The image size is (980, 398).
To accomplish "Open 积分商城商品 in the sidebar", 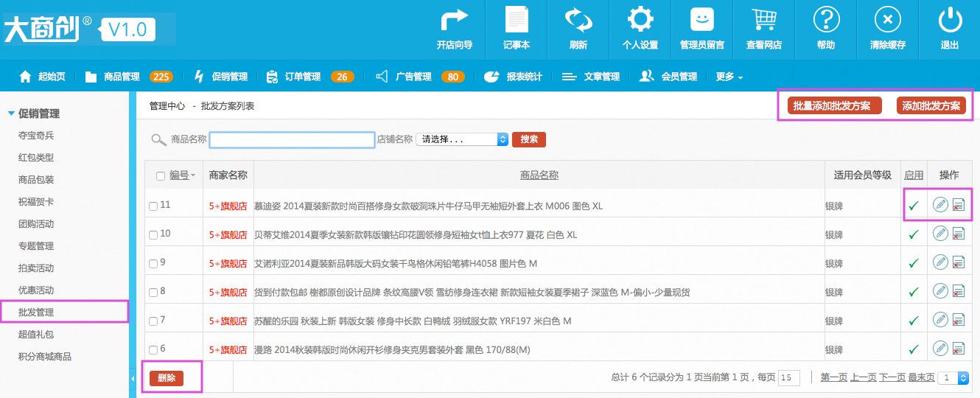I will click(45, 356).
